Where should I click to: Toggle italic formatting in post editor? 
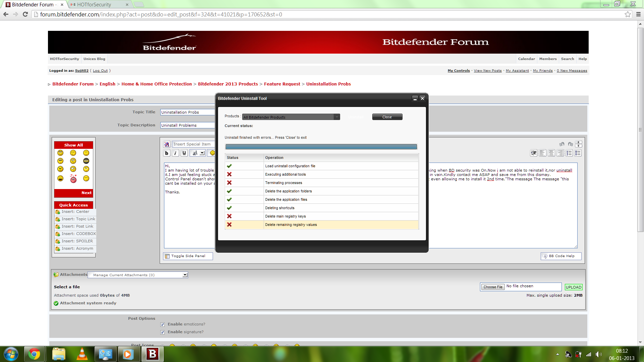click(175, 153)
